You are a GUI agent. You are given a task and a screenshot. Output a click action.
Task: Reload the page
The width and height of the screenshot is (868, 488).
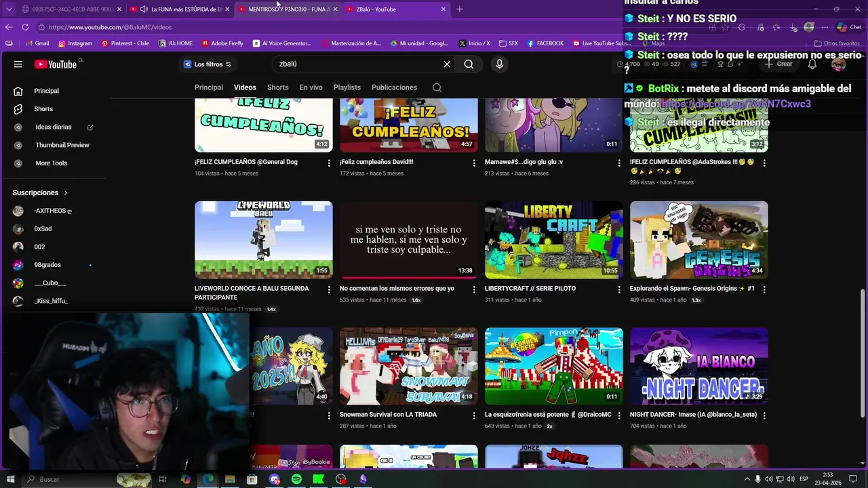(25, 27)
